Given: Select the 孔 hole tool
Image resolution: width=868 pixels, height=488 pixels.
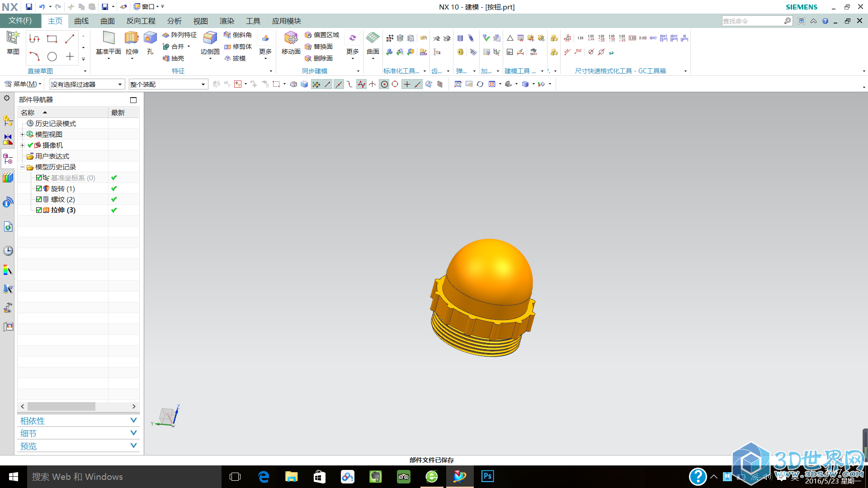Looking at the screenshot, I should (150, 43).
